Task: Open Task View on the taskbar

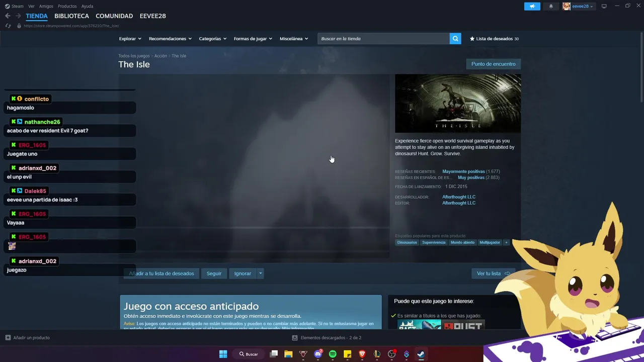Action: click(x=274, y=354)
